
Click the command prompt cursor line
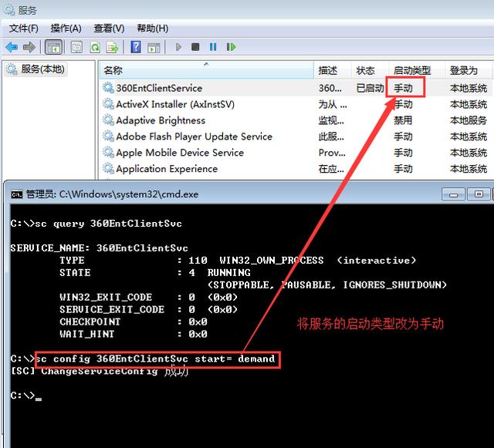click(x=25, y=396)
